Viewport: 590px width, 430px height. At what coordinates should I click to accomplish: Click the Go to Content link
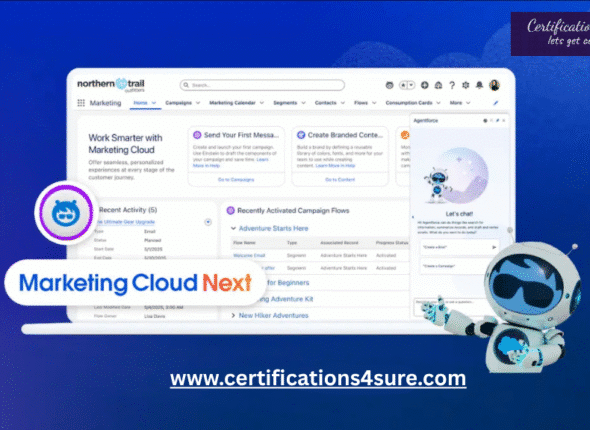[x=340, y=179]
